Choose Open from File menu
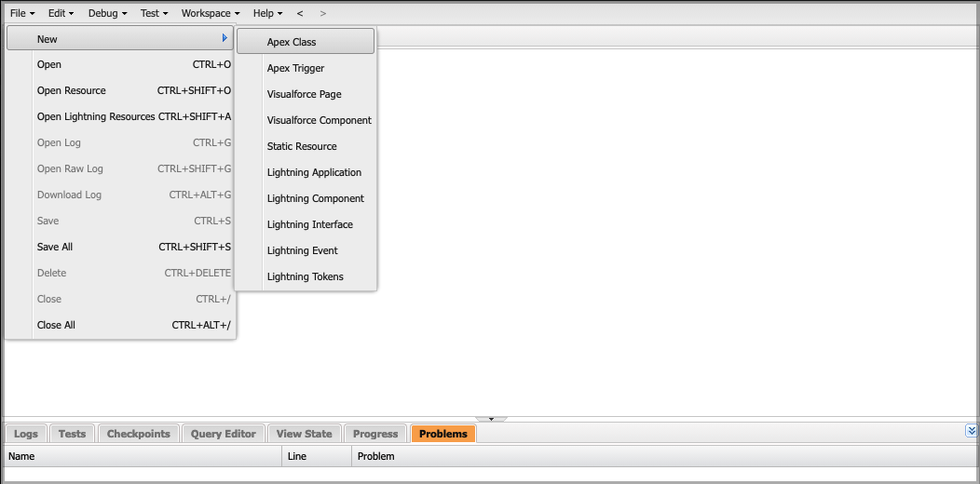 121,64
